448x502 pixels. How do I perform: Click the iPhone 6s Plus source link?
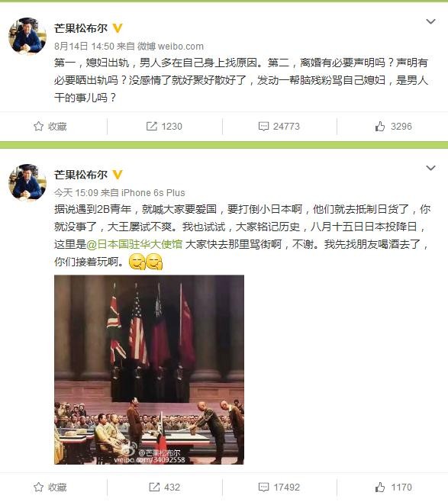(x=153, y=193)
